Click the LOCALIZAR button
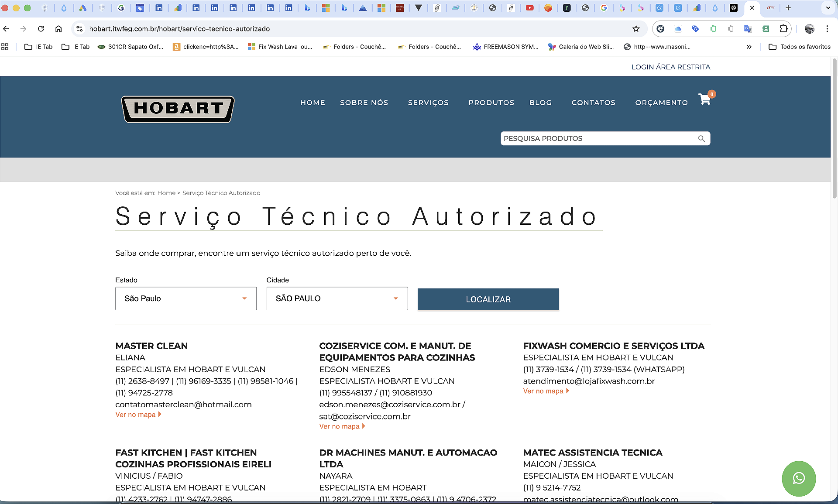Viewport: 838px width, 504px height. 488,299
